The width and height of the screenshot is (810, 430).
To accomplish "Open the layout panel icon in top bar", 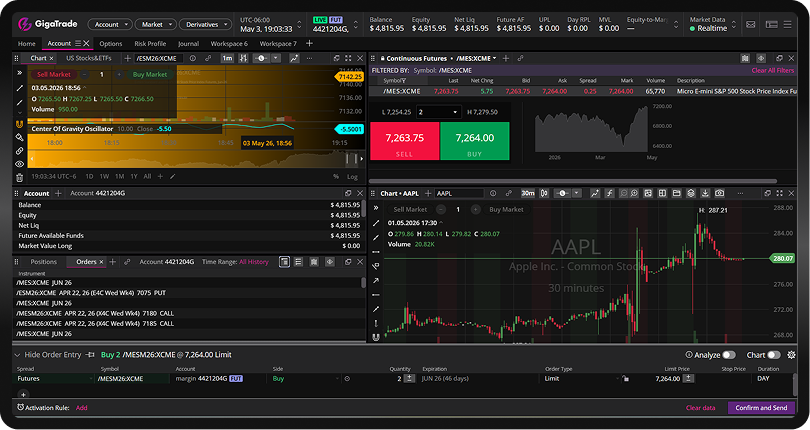I will click(x=771, y=24).
